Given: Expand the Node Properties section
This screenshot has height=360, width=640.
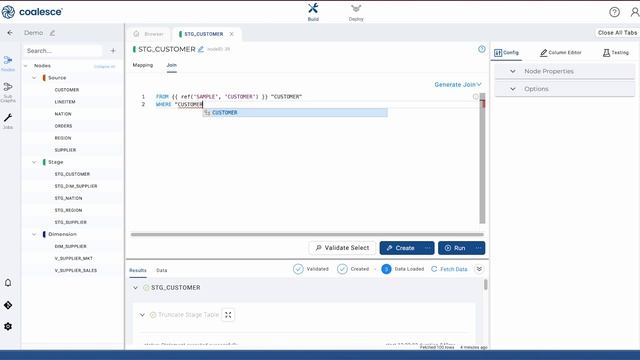Looking at the screenshot, I should (x=565, y=71).
